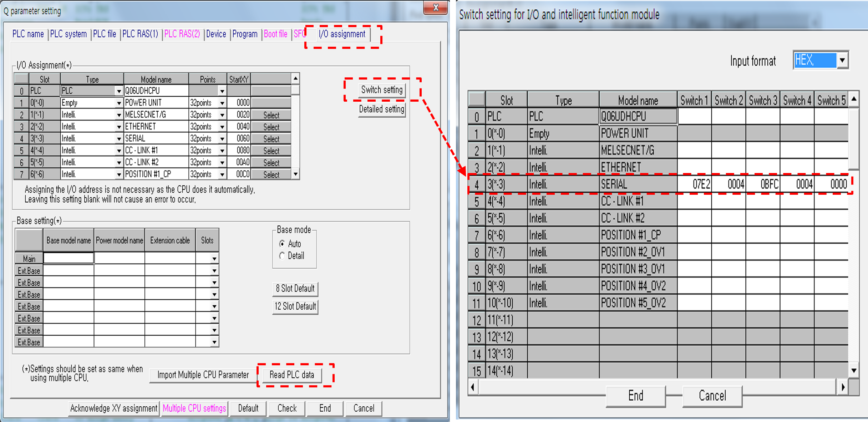This screenshot has width=868, height=422.
Task: Open Type dropdown for MELSECNET/G row
Action: [119, 115]
